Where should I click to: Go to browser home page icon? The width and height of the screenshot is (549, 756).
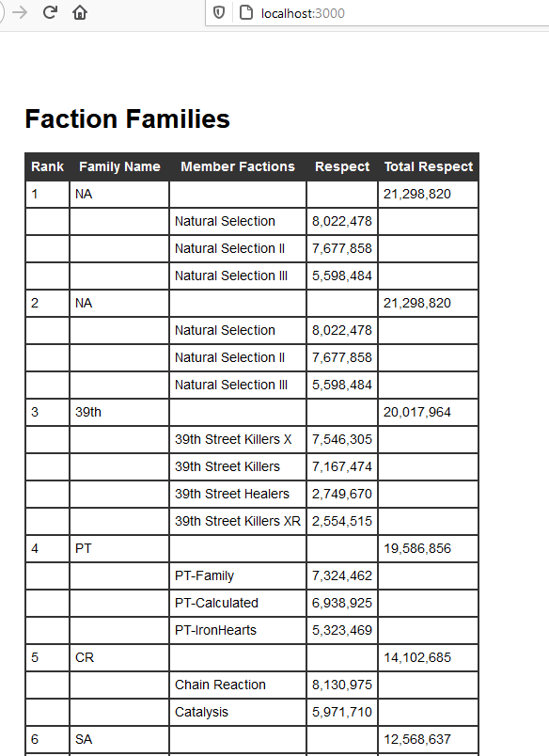[80, 12]
